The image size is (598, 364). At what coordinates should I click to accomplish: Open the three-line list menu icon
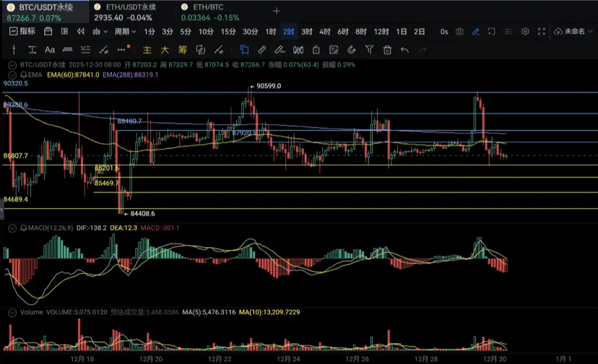coord(508,31)
